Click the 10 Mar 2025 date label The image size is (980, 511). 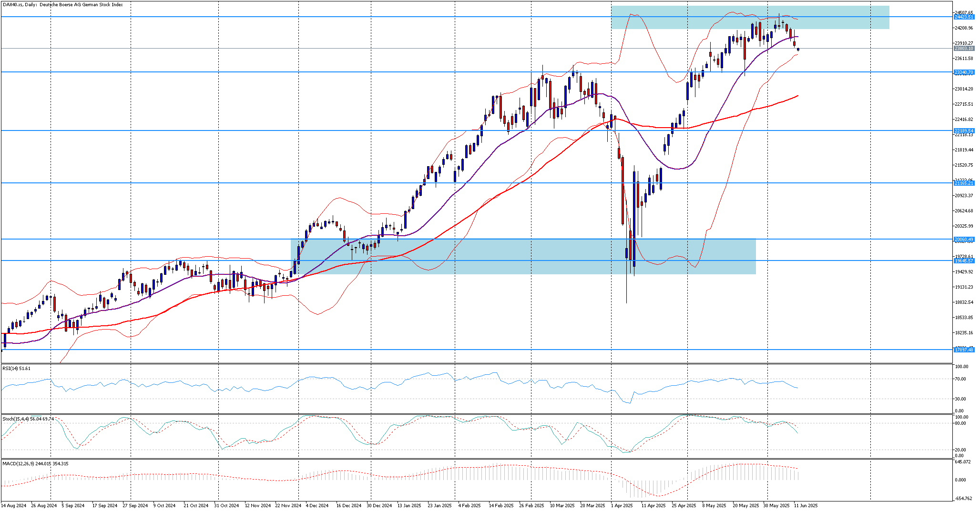(x=562, y=506)
